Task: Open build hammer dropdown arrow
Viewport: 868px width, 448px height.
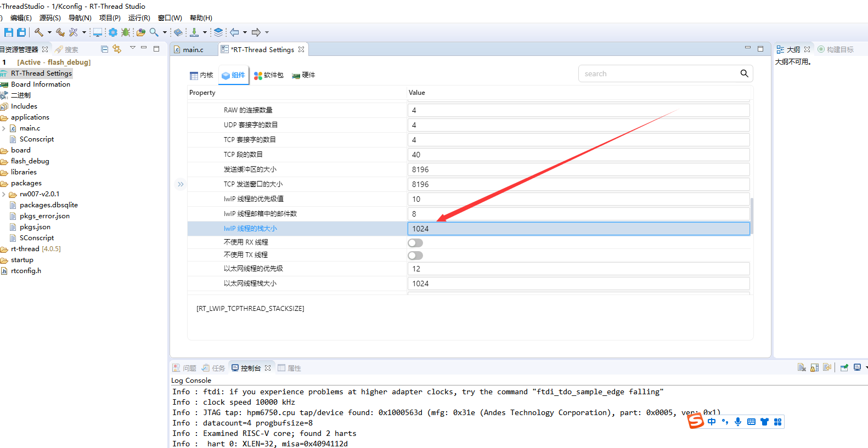Action: click(x=49, y=32)
